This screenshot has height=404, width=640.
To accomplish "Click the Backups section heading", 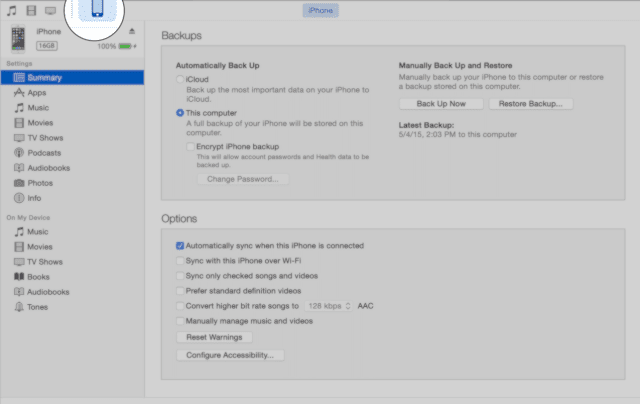I will 181,36.
